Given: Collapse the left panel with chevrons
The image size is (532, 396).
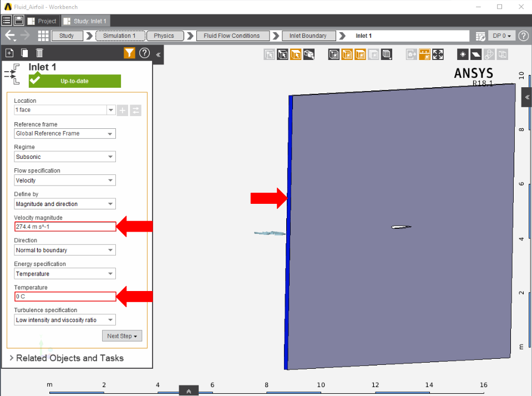Looking at the screenshot, I should (x=158, y=54).
